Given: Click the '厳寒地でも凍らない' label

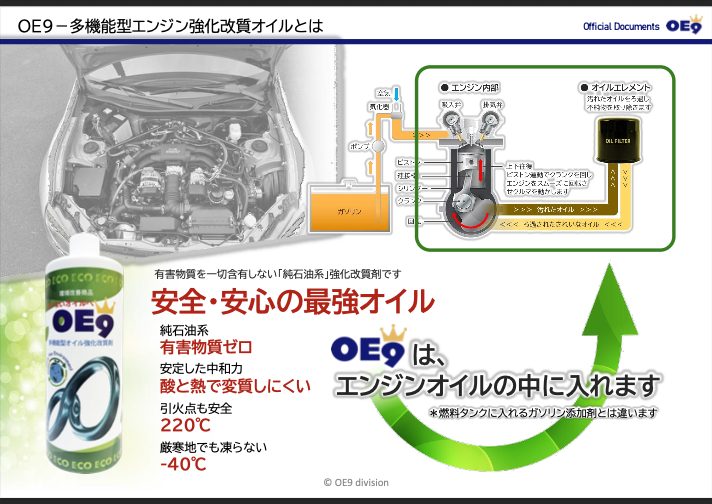Looking at the screenshot, I should [x=213, y=447].
